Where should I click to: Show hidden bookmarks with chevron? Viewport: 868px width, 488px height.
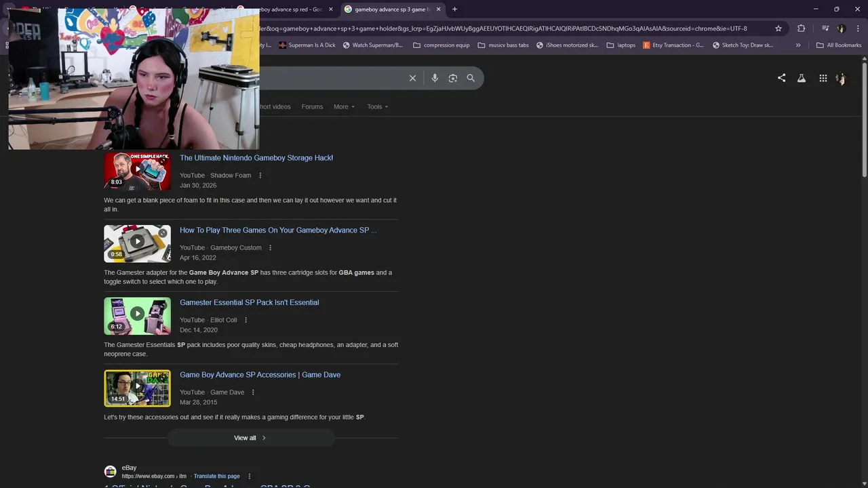point(798,45)
